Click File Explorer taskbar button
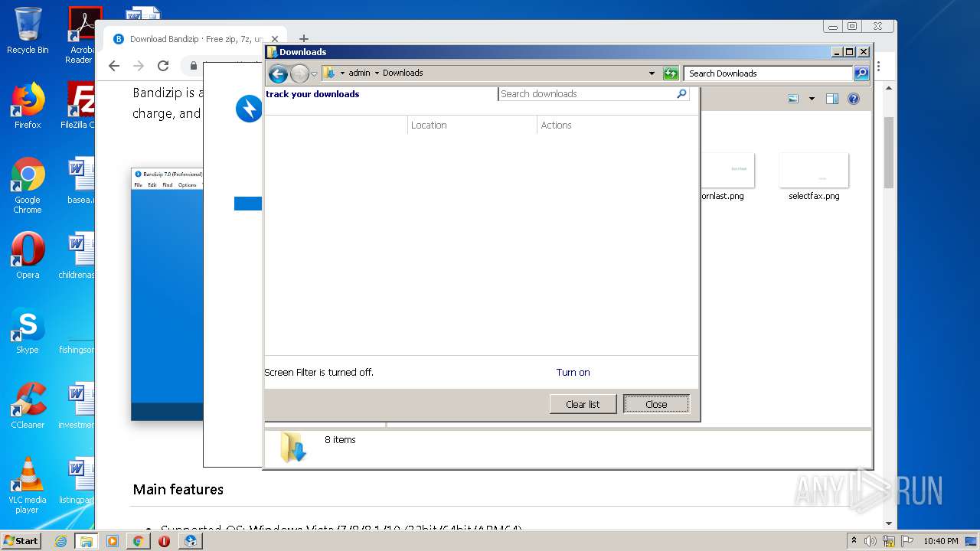Viewport: 980px width, 551px height. click(87, 541)
